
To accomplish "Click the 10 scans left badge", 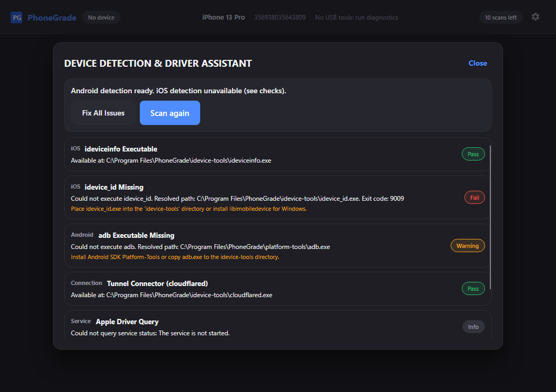I will click(501, 17).
